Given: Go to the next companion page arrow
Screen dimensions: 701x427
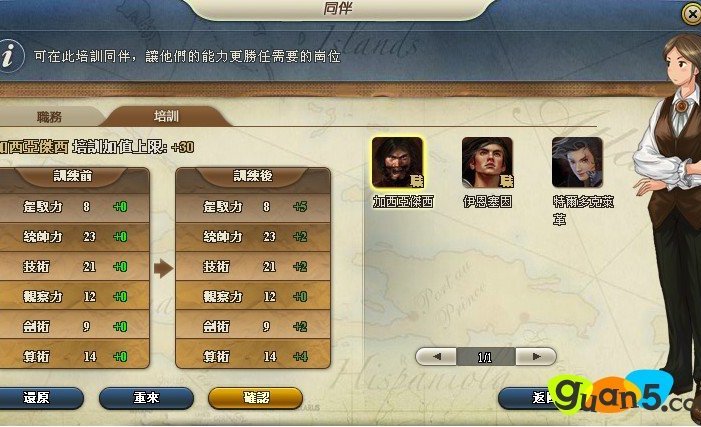Looking at the screenshot, I should click(x=536, y=357).
